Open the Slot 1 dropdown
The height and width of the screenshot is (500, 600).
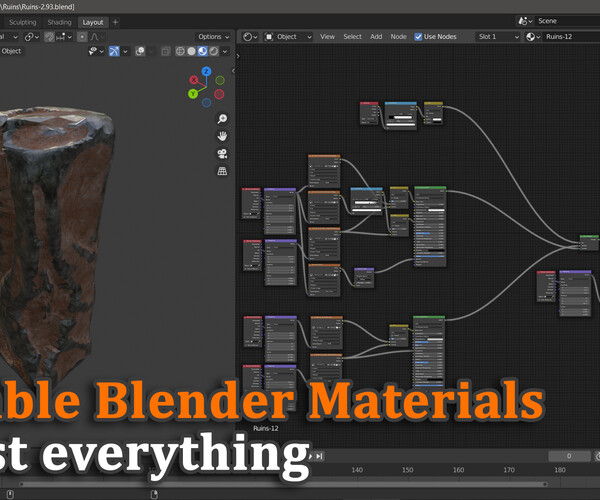click(x=499, y=37)
